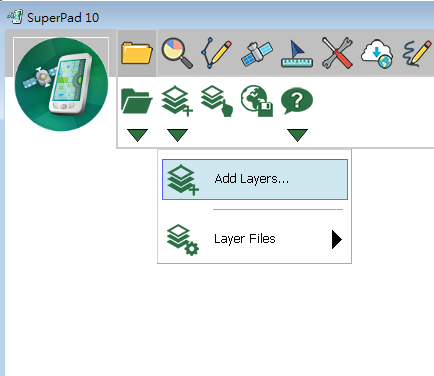Click the SuperPad round logo image
This screenshot has height=376, width=434.
point(61,84)
